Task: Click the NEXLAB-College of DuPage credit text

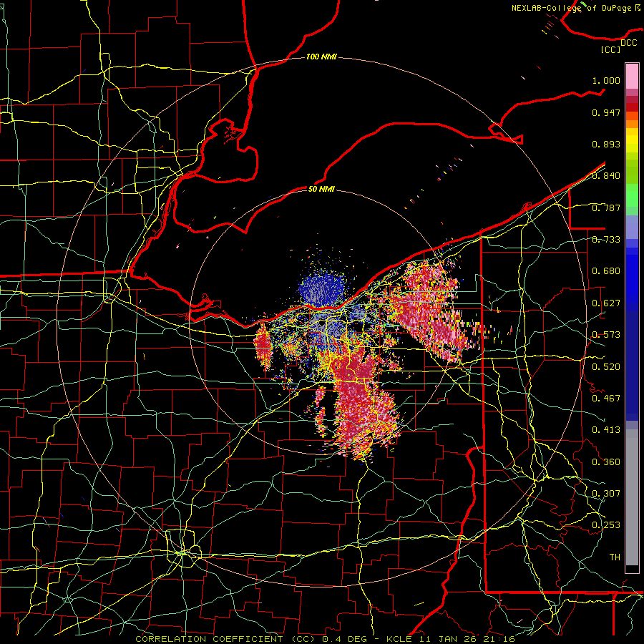Action: point(571,8)
